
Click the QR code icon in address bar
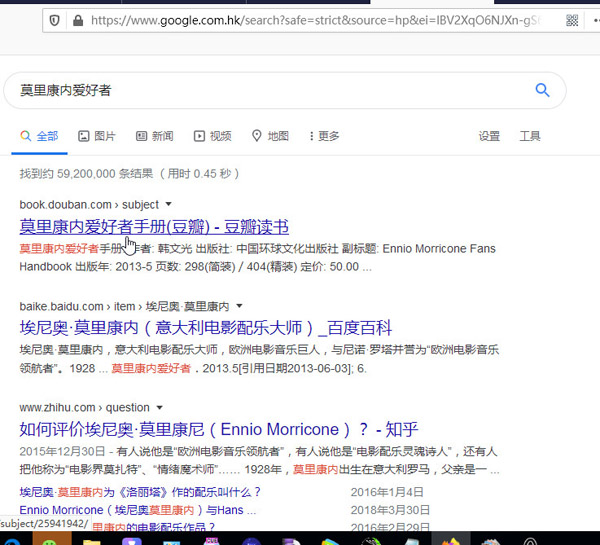click(572, 20)
